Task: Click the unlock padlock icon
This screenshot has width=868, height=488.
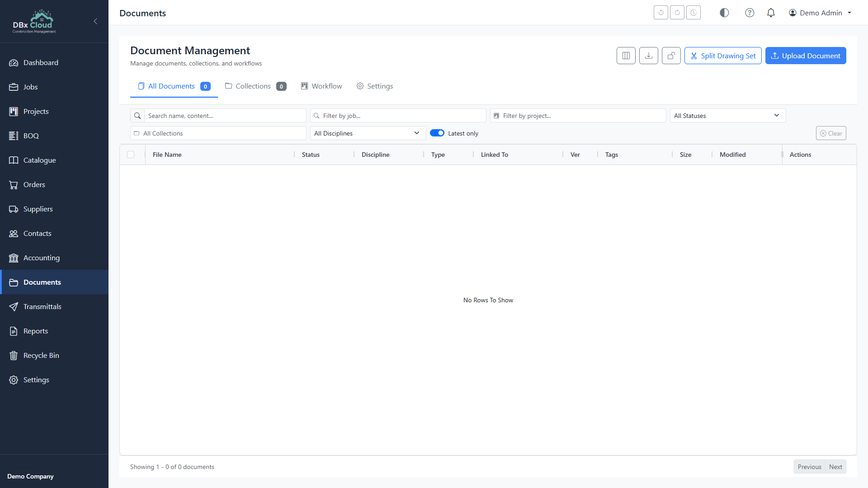Action: (x=671, y=56)
